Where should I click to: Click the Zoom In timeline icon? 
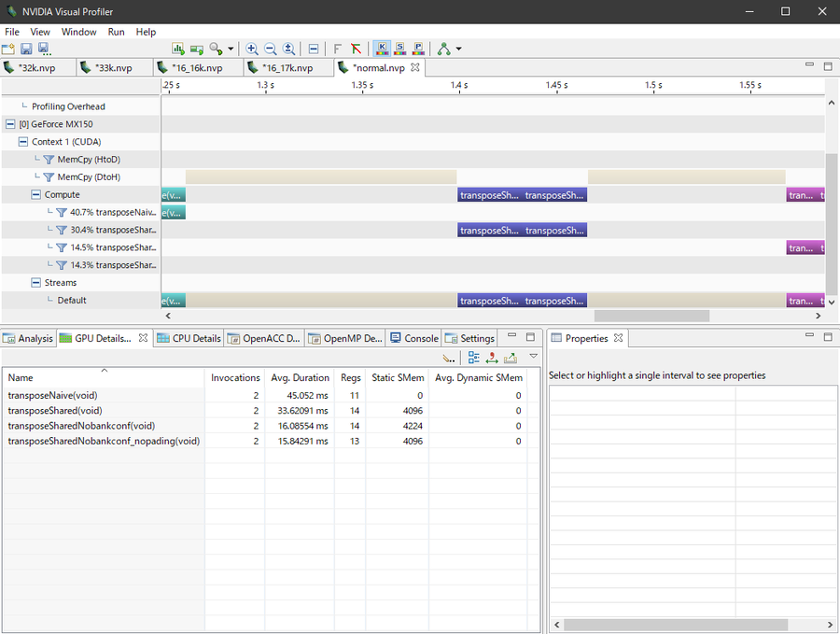[x=252, y=49]
